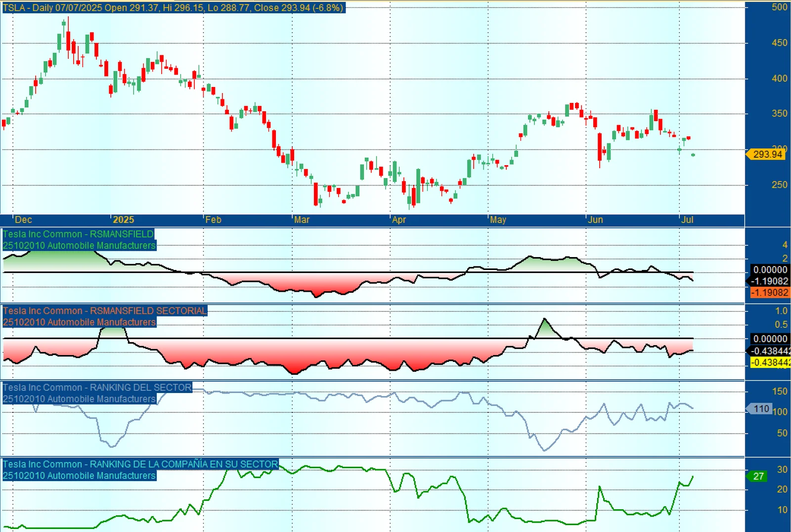791x532 pixels.
Task: Click the Mar label on the date axis
Action: click(x=302, y=220)
